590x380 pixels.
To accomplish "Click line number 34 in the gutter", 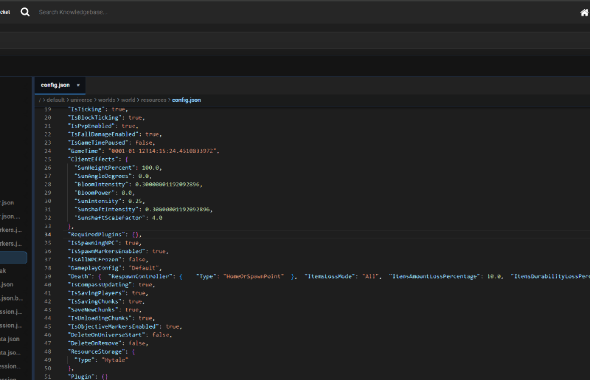I will tap(48, 234).
